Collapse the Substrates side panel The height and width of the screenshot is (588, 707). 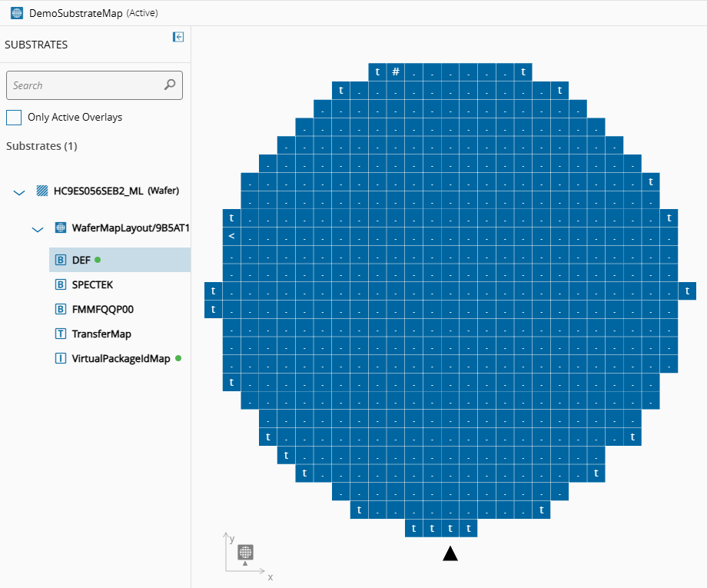click(x=178, y=37)
